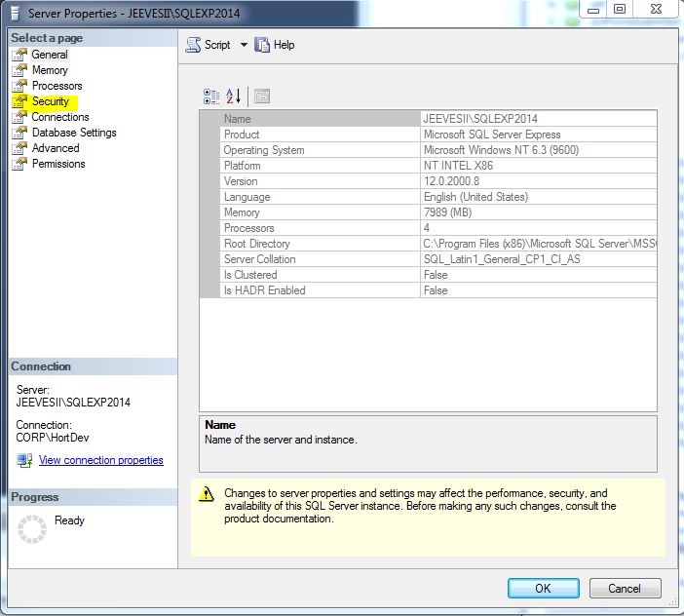Select the Product property label
684x616 pixels.
pos(242,135)
